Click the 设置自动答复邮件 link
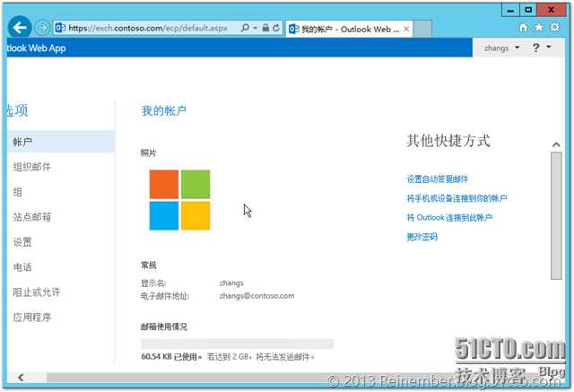This screenshot has height=392, width=574. click(437, 179)
